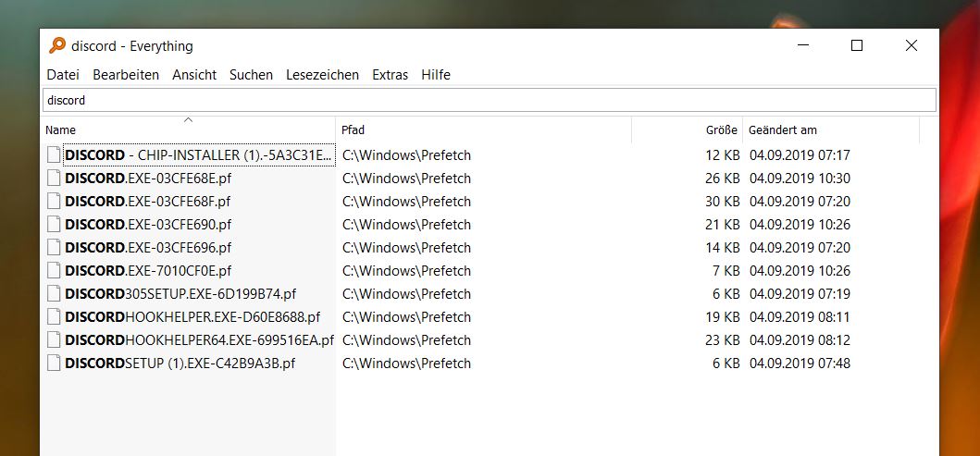Click date 04.09.2019 07:48

click(800, 363)
